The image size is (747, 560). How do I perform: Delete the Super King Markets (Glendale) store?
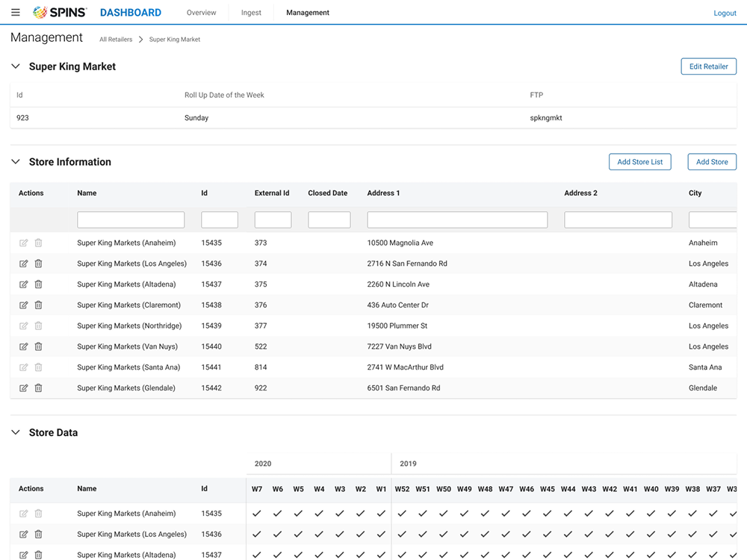[39, 388]
